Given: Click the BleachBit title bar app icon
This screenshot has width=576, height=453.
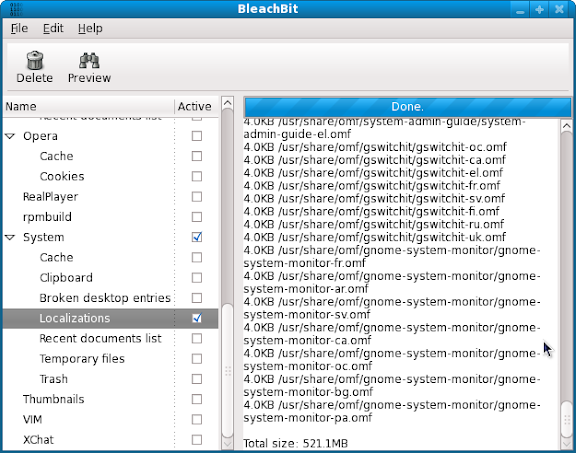Looking at the screenshot, I should pos(16,9).
